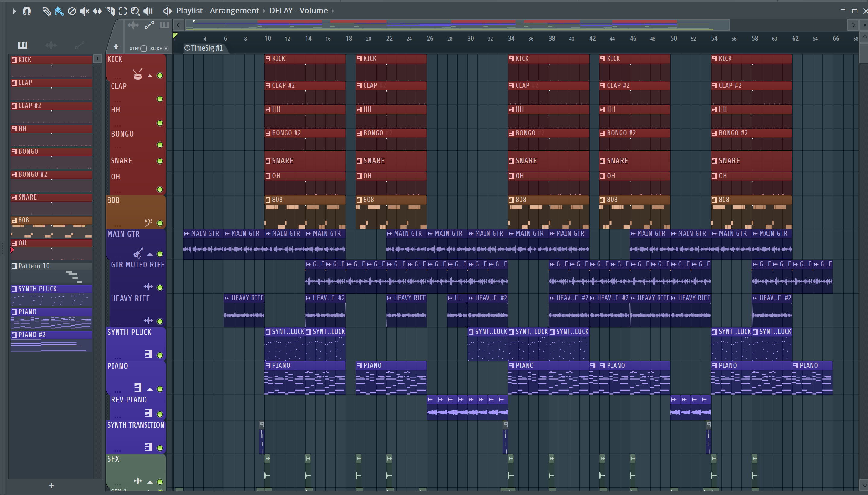Mute the CLAP track
The width and height of the screenshot is (868, 495).
click(160, 99)
